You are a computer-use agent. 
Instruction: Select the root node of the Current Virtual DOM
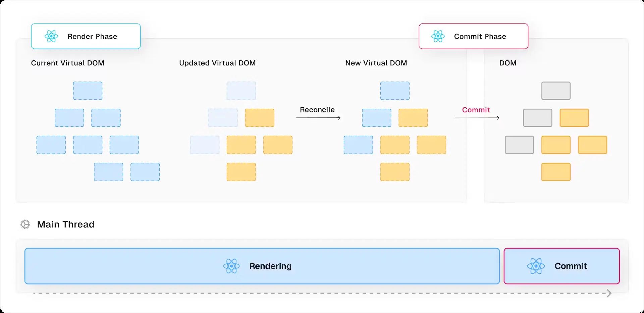click(88, 91)
